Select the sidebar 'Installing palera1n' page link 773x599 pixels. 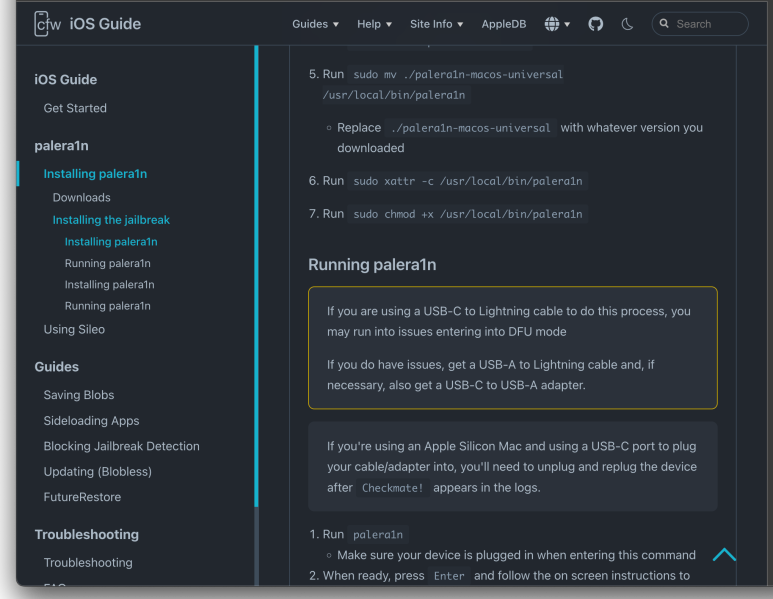coord(95,174)
